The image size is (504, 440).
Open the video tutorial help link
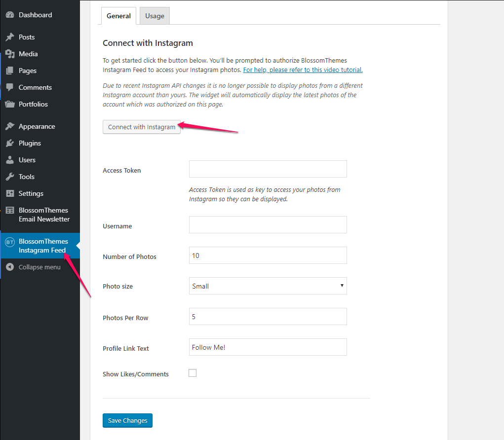click(303, 70)
